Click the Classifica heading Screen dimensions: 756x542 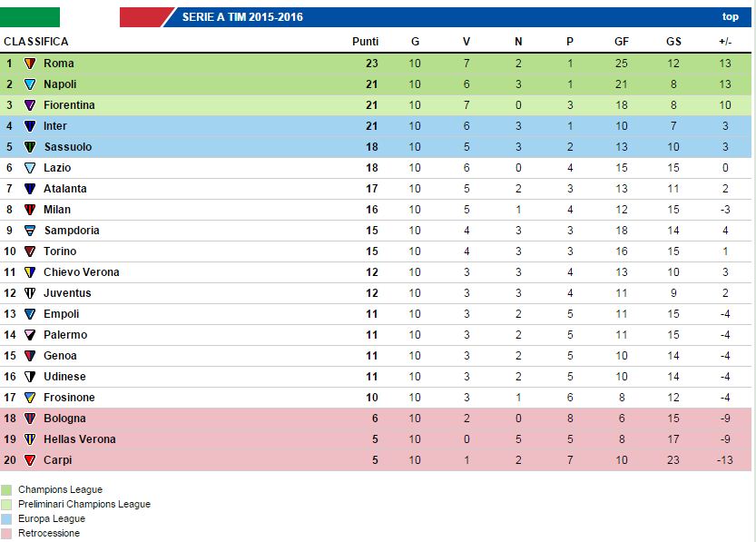(36, 42)
